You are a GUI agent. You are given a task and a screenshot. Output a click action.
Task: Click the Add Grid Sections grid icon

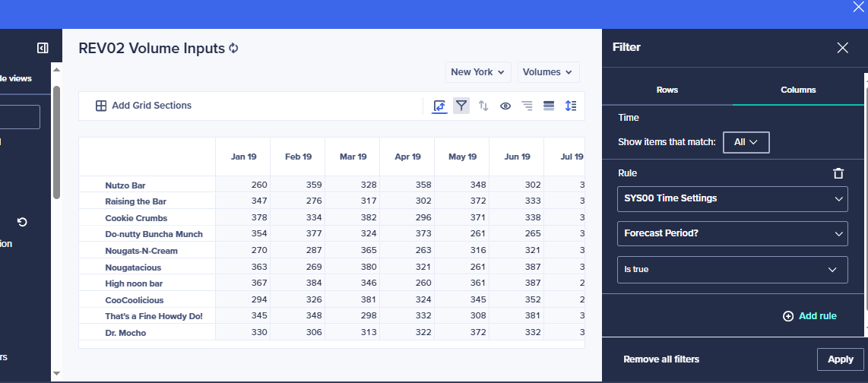[101, 106]
